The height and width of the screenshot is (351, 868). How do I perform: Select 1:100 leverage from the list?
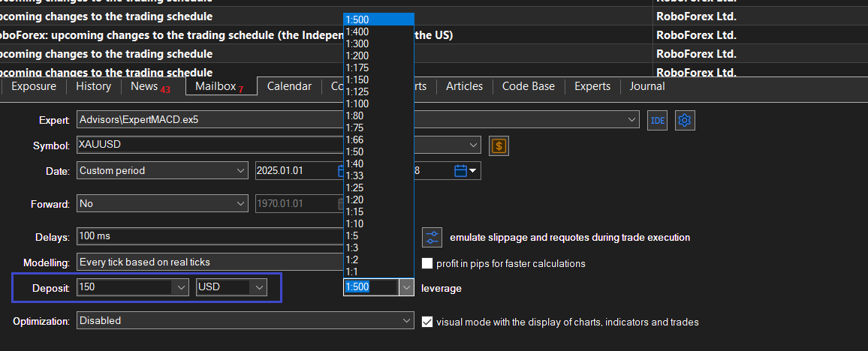click(357, 103)
